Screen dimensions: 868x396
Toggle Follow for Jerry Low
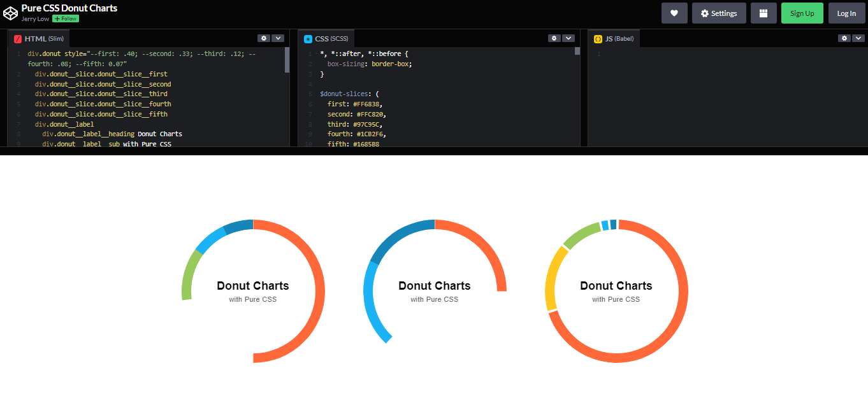[x=66, y=18]
